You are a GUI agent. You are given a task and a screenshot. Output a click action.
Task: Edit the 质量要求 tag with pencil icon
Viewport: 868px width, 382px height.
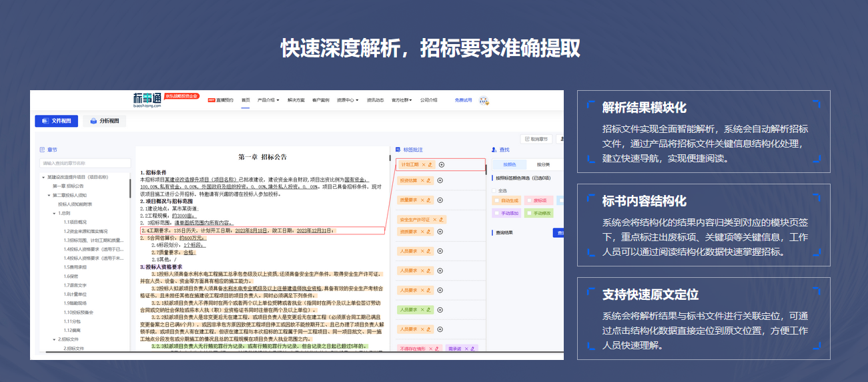tap(430, 200)
